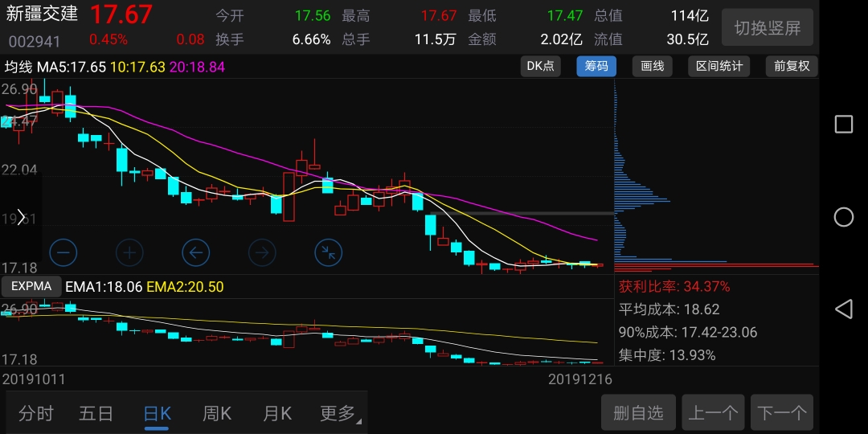Open 区间统计 range statistics

click(719, 67)
